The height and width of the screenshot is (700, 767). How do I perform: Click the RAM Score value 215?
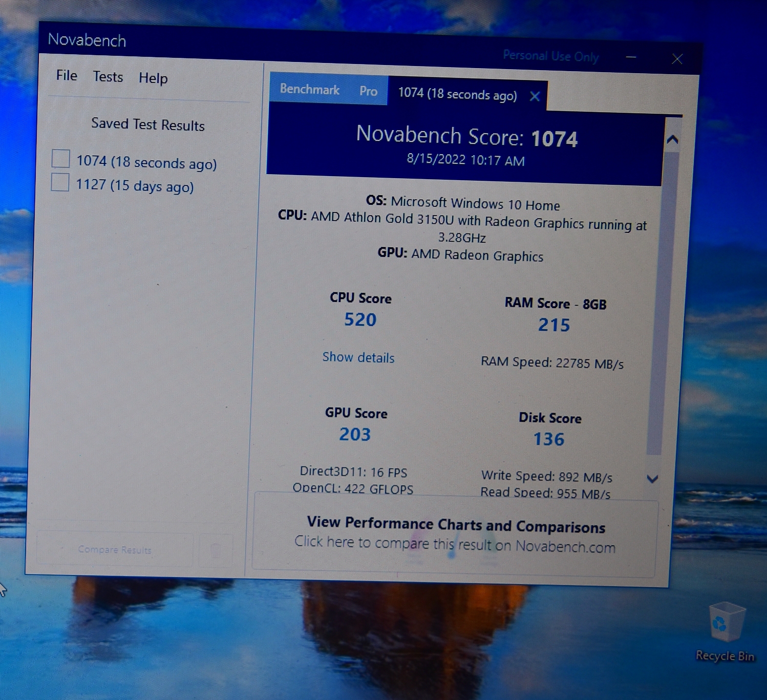[x=554, y=325]
